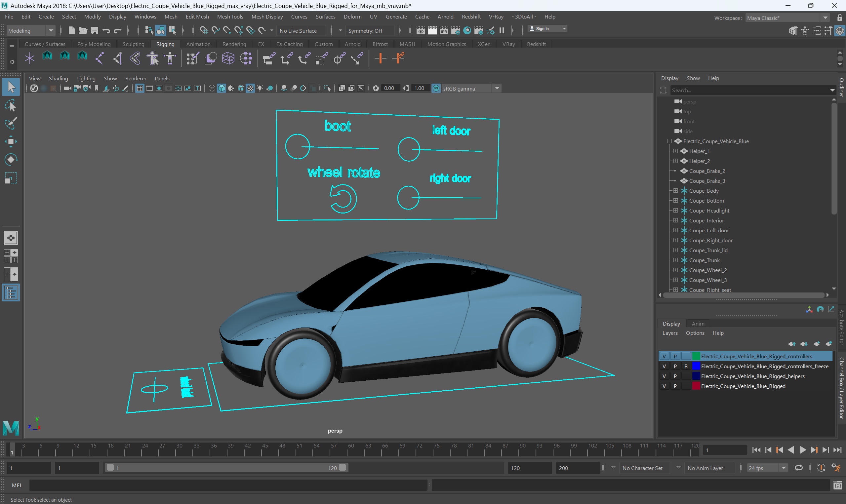Choose the Move tool in toolbox
Screen dimensions: 846x504
pyautogui.click(x=11, y=142)
